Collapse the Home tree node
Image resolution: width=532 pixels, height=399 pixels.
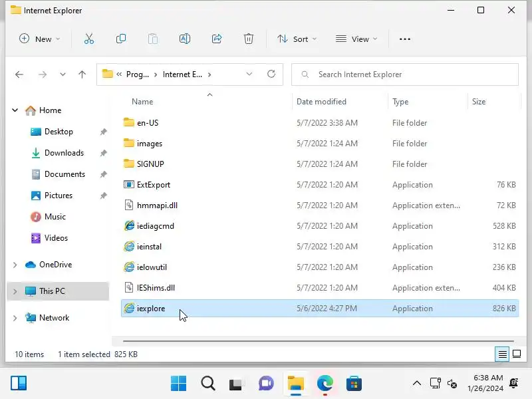15,110
